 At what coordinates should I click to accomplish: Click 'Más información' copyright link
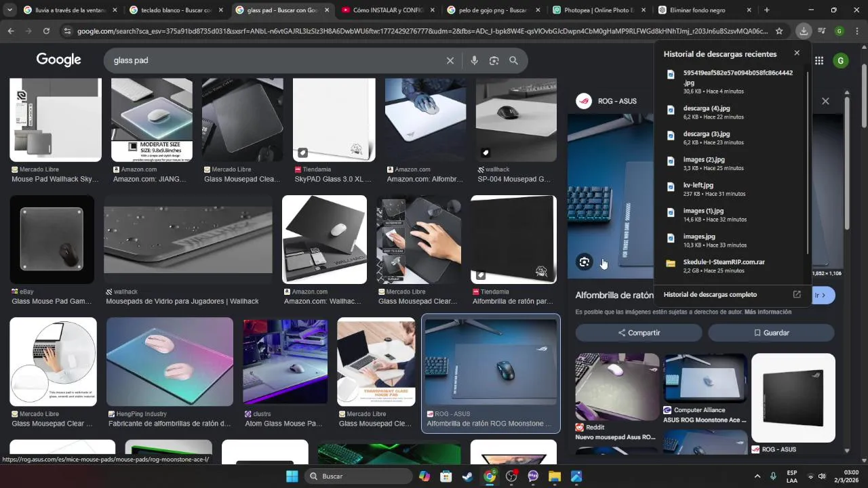pos(768,312)
